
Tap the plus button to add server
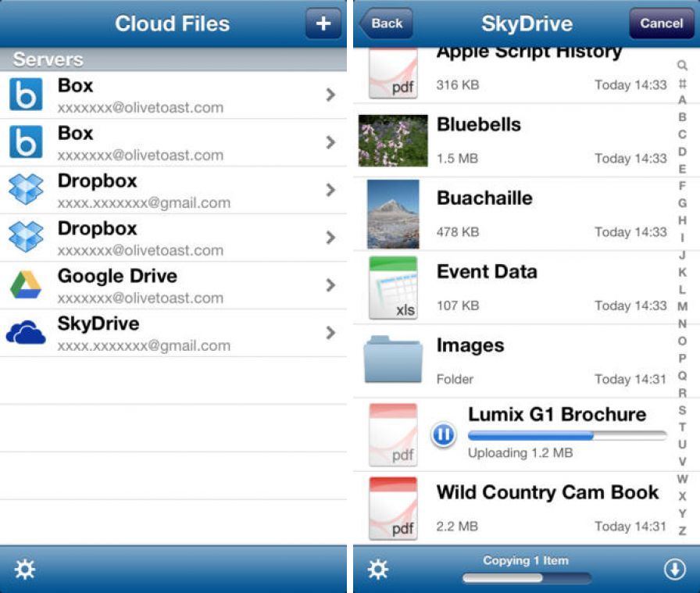323,23
